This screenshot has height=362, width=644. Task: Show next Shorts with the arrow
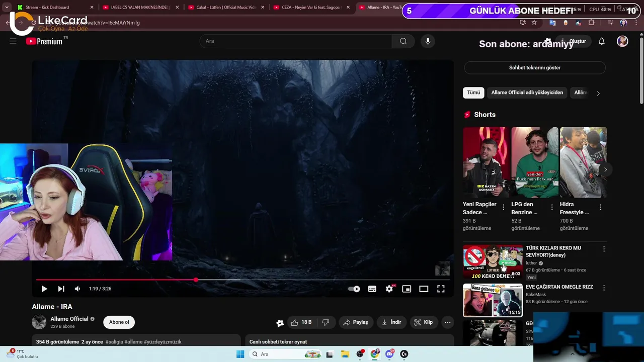point(605,169)
